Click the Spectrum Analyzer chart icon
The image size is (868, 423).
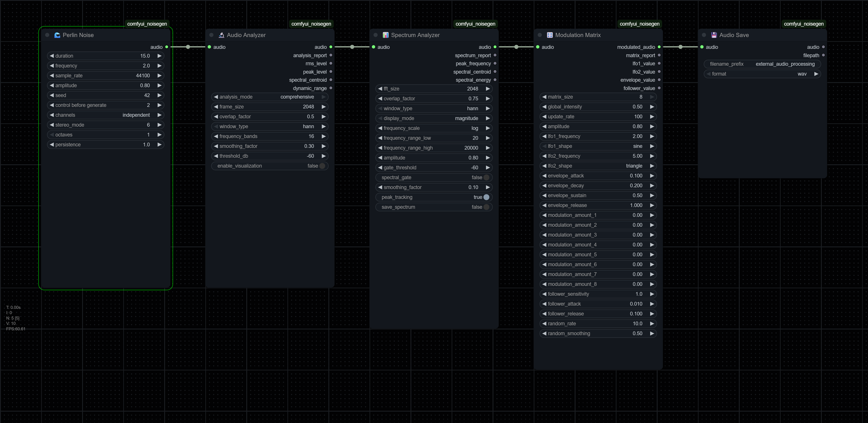(386, 35)
